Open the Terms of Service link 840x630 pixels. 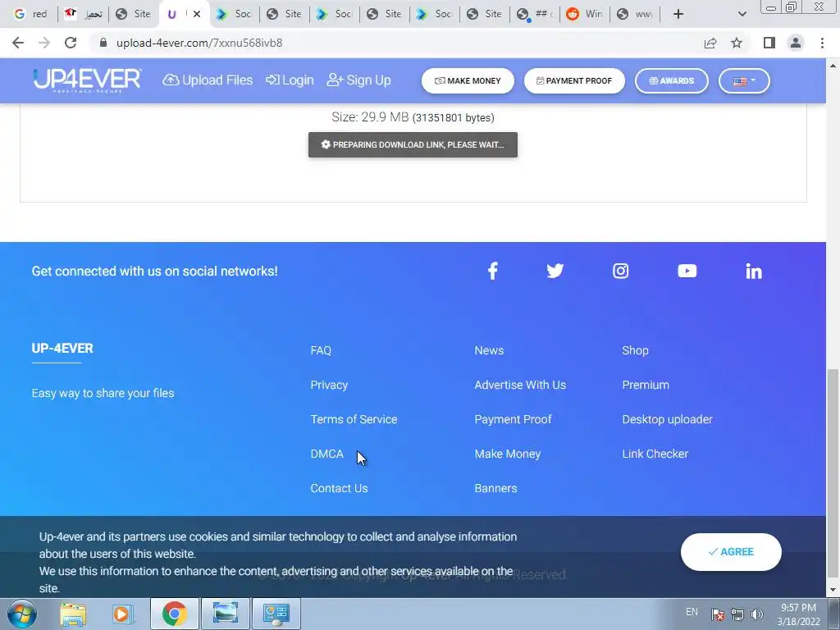coord(354,419)
